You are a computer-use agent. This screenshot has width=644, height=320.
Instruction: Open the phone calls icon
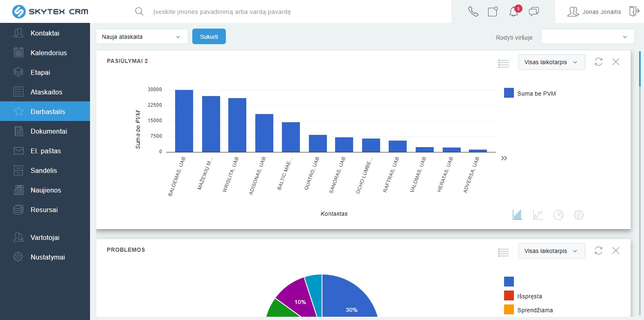click(473, 11)
